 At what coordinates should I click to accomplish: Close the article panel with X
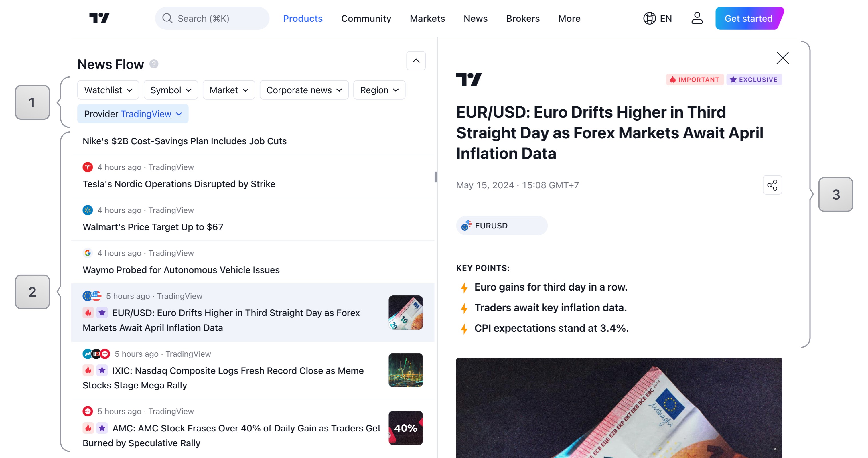782,58
